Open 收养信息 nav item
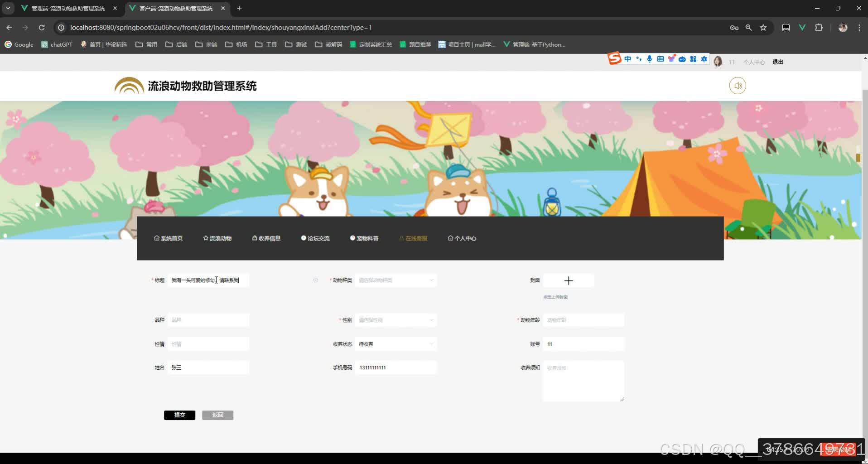Screen dimensions: 868x464 pos(266,238)
